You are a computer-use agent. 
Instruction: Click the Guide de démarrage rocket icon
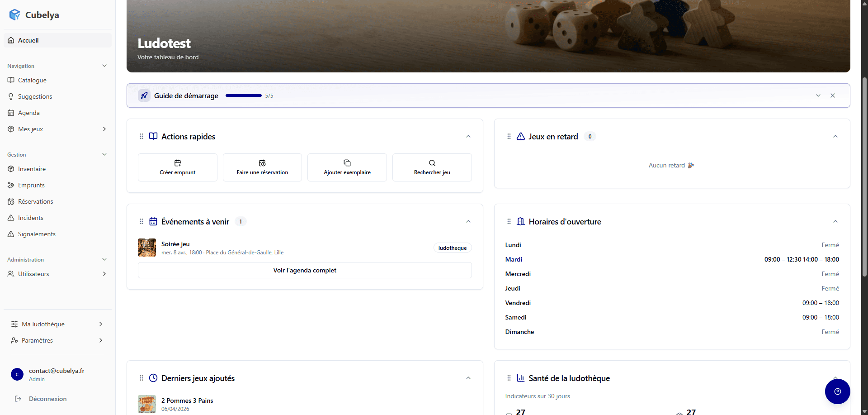144,95
